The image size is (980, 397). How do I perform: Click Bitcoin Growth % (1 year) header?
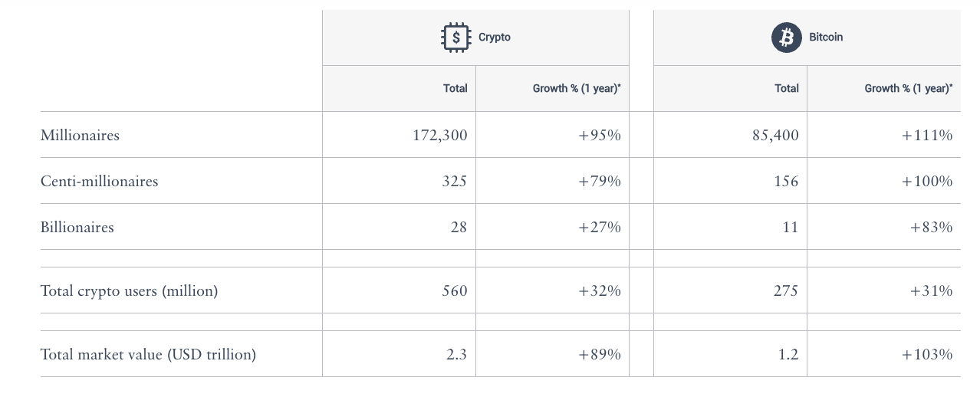pos(909,88)
